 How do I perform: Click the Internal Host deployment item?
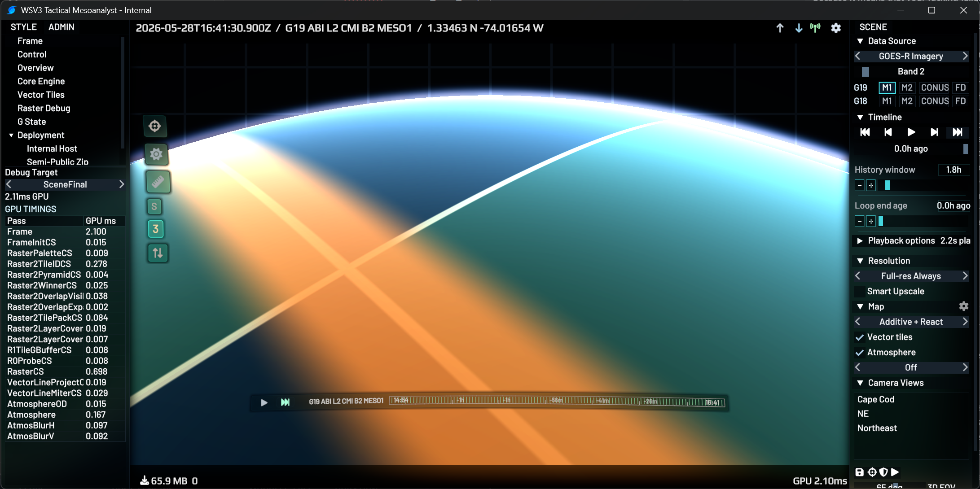point(52,148)
